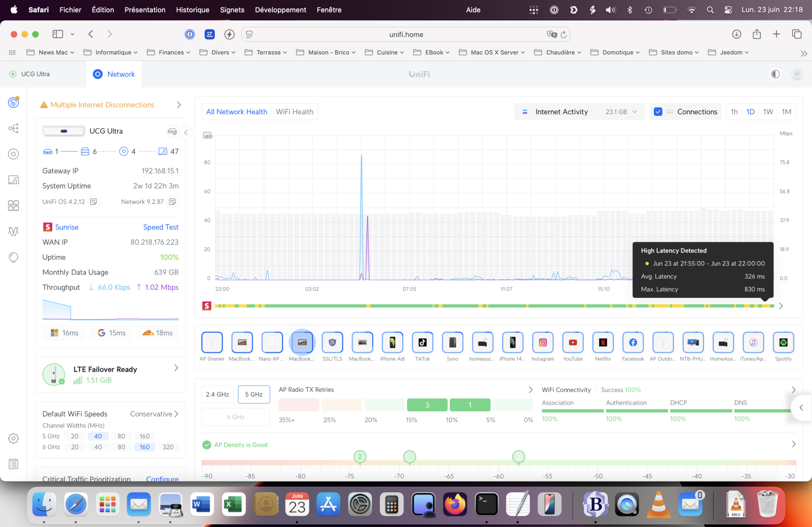Click the Safari address bar showing unifi.home
This screenshot has width=812, height=527.
(406, 35)
